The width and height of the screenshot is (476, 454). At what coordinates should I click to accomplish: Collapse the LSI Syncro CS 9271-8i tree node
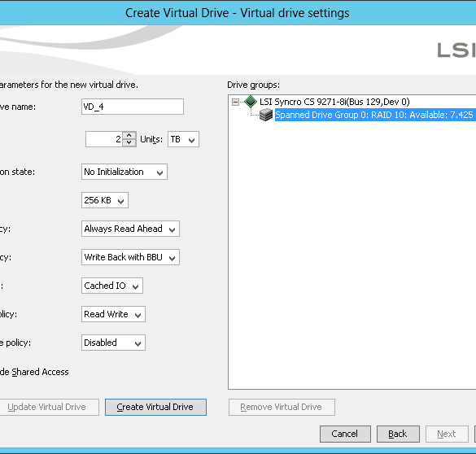(235, 102)
